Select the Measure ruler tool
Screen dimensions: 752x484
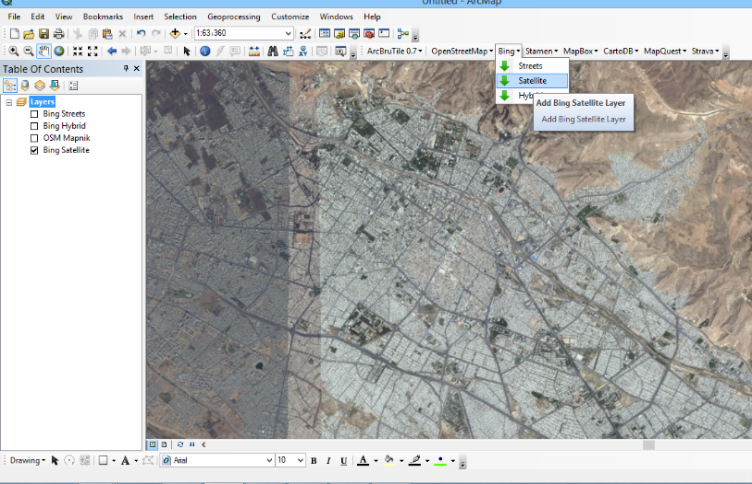click(x=254, y=51)
